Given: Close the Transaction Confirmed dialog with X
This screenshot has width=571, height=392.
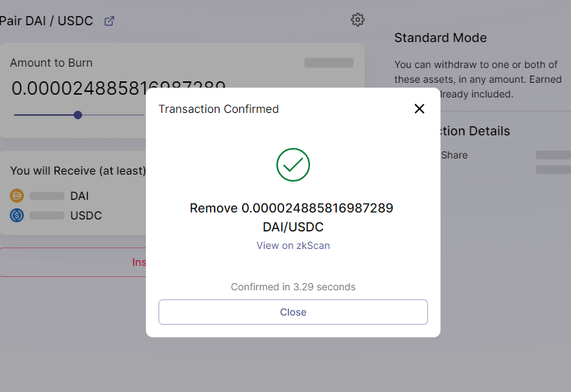Looking at the screenshot, I should [419, 109].
